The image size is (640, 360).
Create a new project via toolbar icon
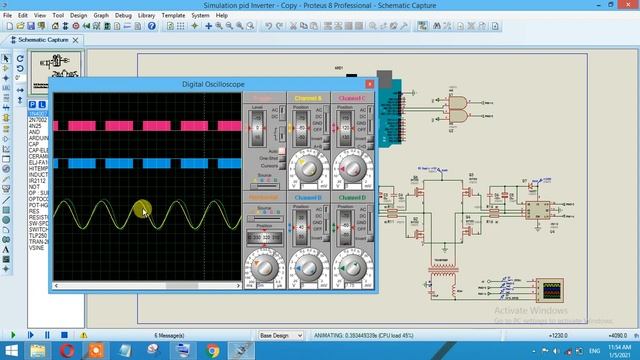point(9,26)
